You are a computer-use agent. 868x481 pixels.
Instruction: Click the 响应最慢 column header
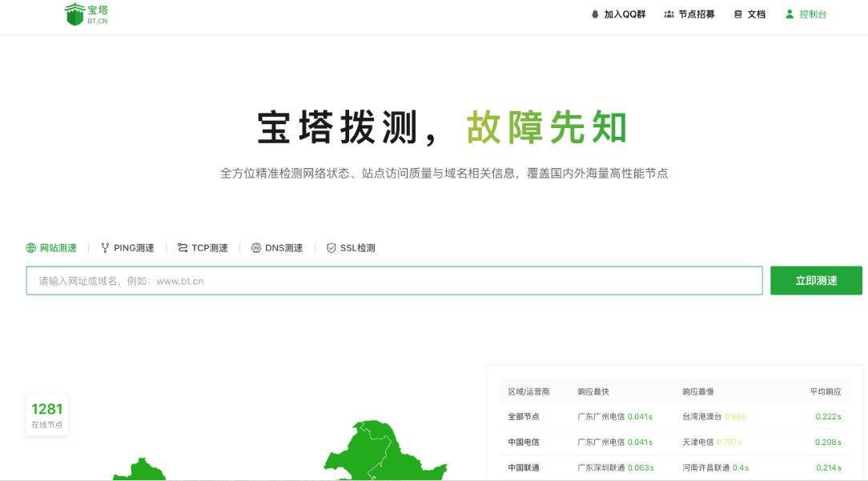point(698,392)
